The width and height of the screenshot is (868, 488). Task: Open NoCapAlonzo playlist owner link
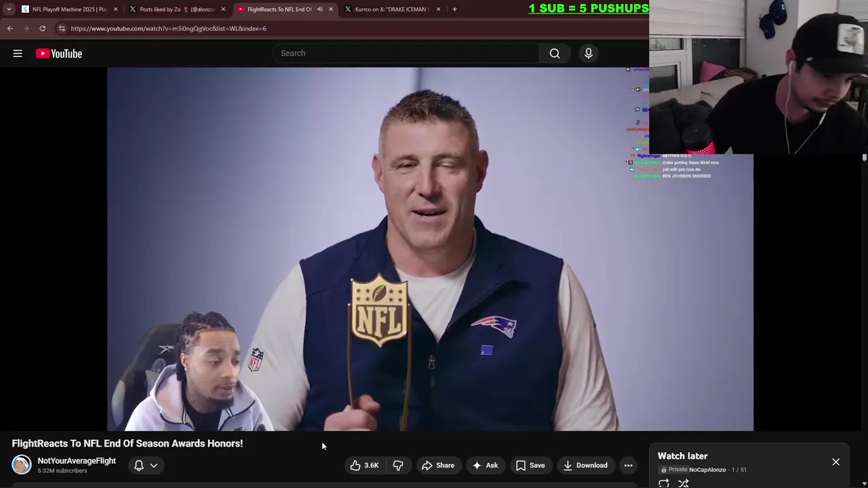pos(707,470)
